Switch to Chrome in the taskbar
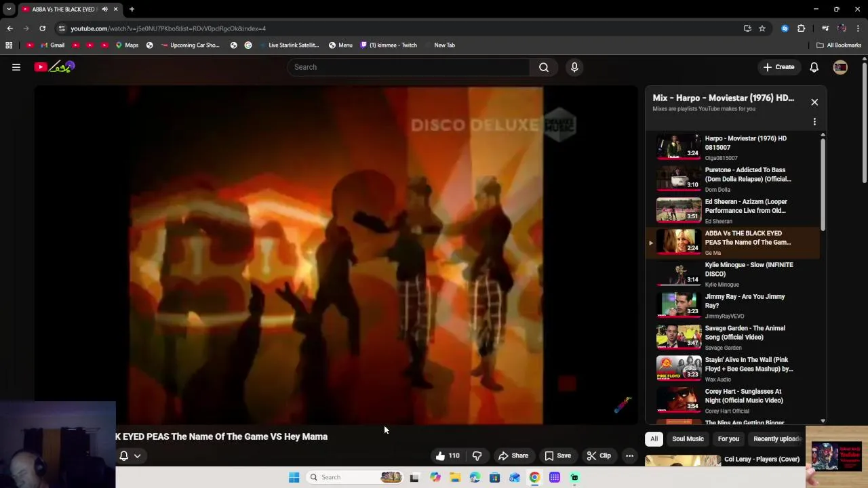Screen dimensions: 868x488 point(534,477)
